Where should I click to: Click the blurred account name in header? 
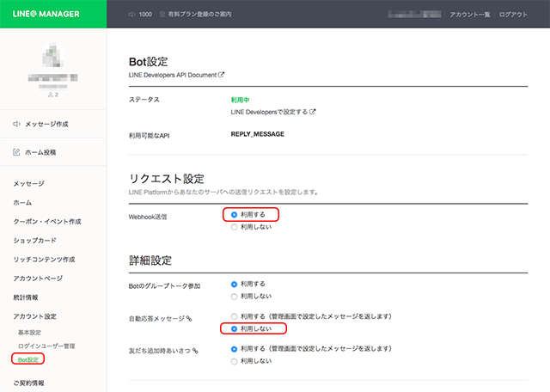[414, 15]
